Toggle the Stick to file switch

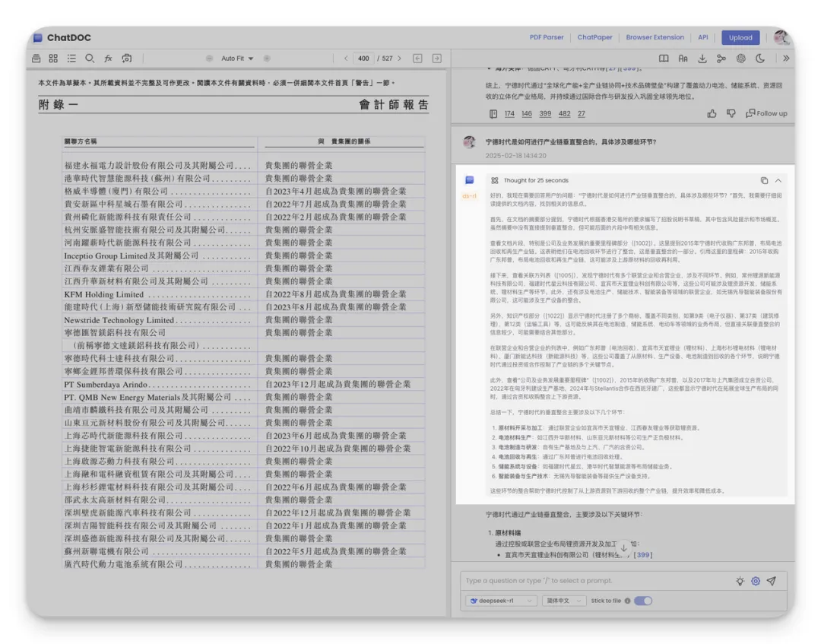coord(643,601)
